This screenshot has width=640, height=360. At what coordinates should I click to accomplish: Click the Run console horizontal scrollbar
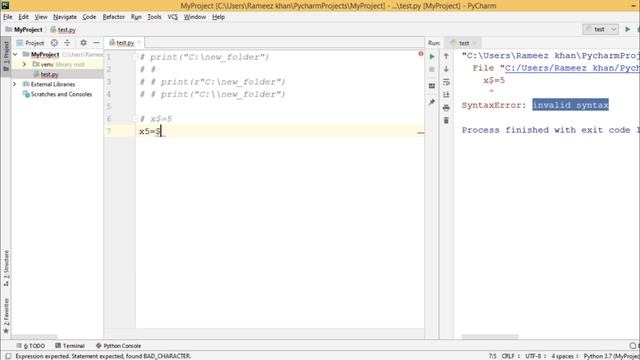(x=490, y=337)
